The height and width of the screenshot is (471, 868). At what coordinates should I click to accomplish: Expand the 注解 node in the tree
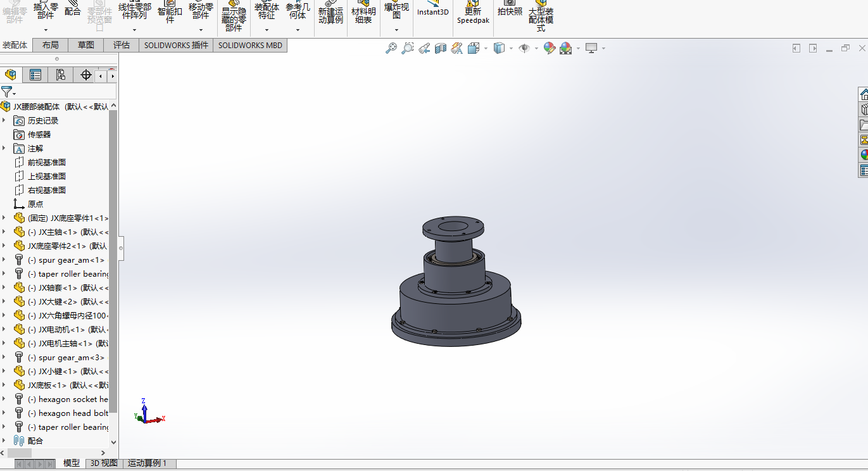pyautogui.click(x=4, y=148)
